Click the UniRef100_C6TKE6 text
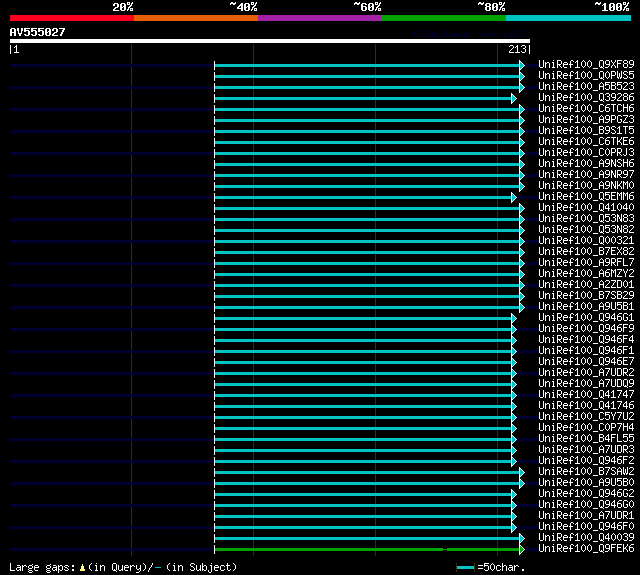 pos(586,142)
